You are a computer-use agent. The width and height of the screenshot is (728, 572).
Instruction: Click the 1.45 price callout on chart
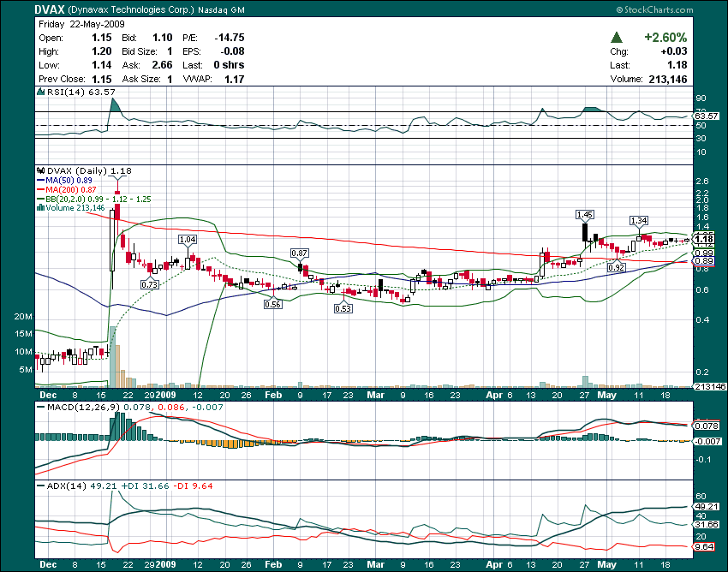(584, 214)
